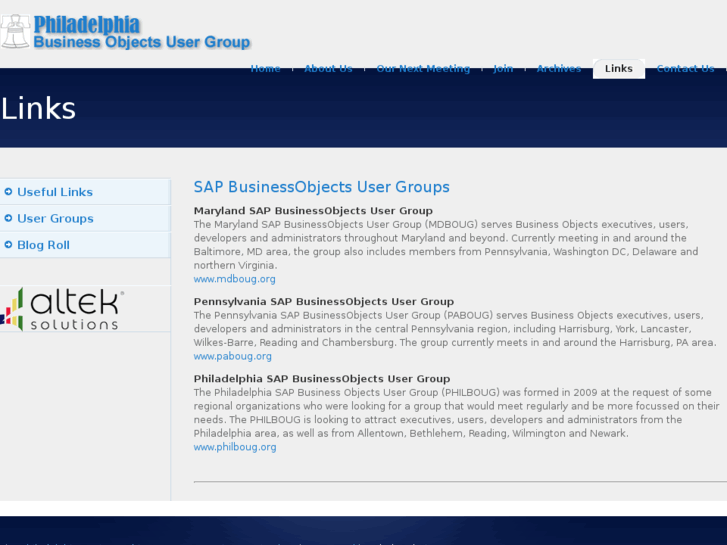The width and height of the screenshot is (727, 545).
Task: Select the Links tab
Action: 619,69
